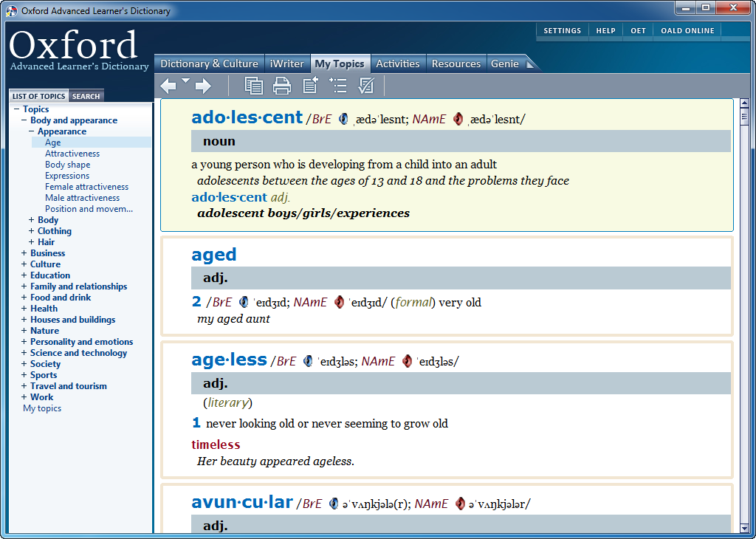The height and width of the screenshot is (539, 756).
Task: Play American pronunciation of ageless
Action: pos(407,361)
